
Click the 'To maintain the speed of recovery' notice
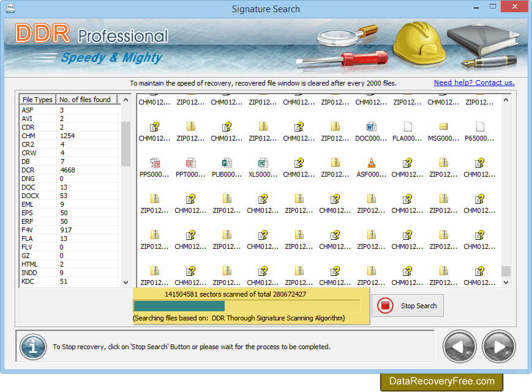coord(263,83)
